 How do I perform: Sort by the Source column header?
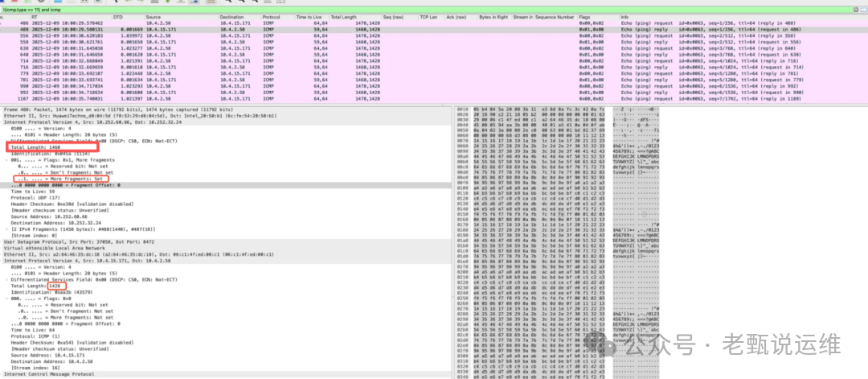click(x=182, y=17)
